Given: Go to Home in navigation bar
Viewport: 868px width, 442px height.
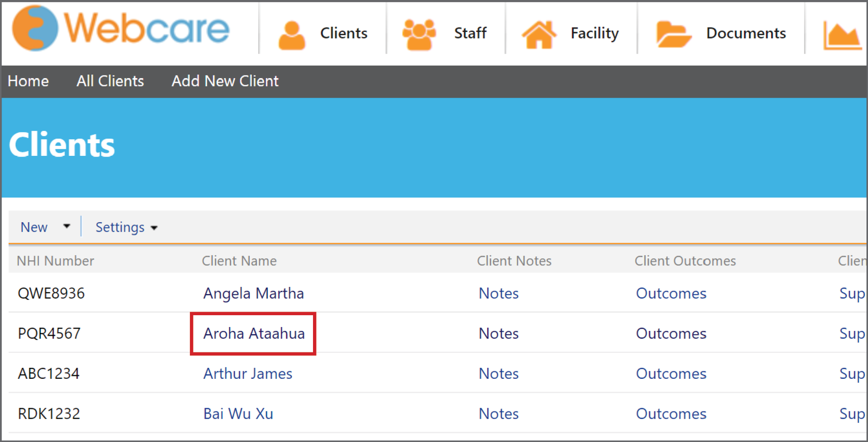Looking at the screenshot, I should click(x=28, y=81).
